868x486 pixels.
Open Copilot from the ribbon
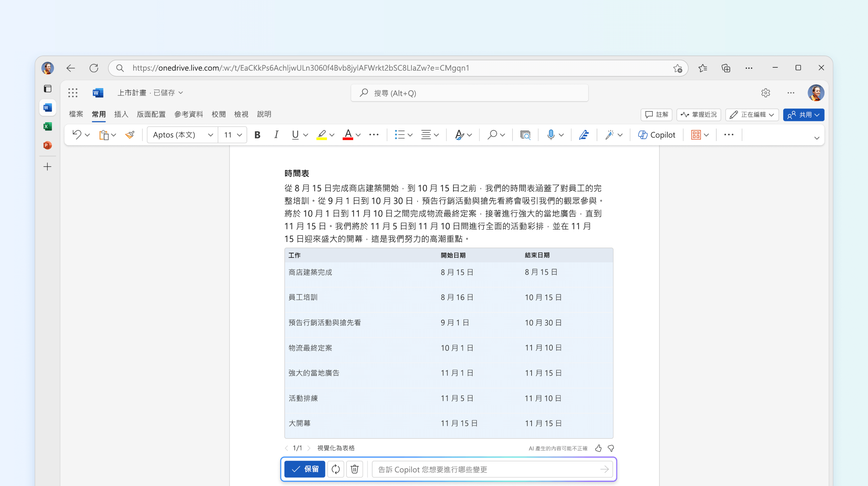point(657,135)
